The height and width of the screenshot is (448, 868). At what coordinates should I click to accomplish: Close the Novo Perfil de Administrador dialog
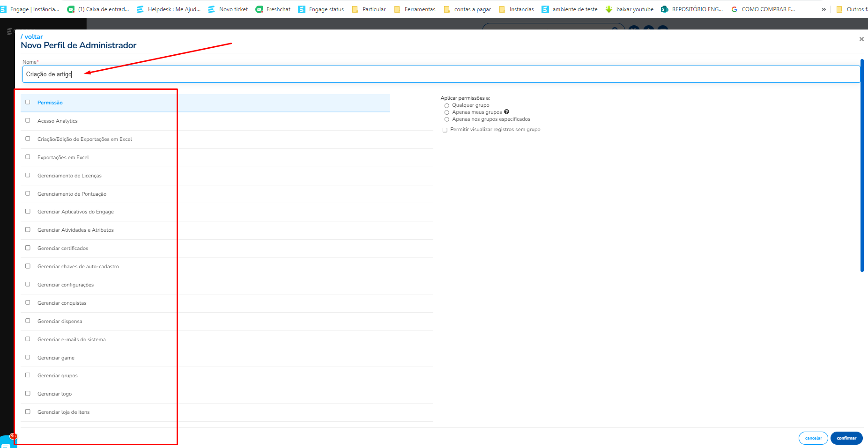pyautogui.click(x=861, y=39)
